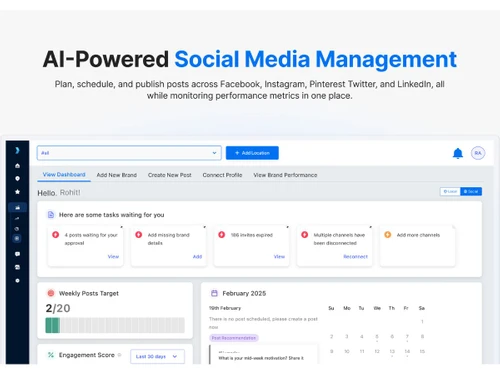Click the info icon after Engagement Score

point(119,355)
